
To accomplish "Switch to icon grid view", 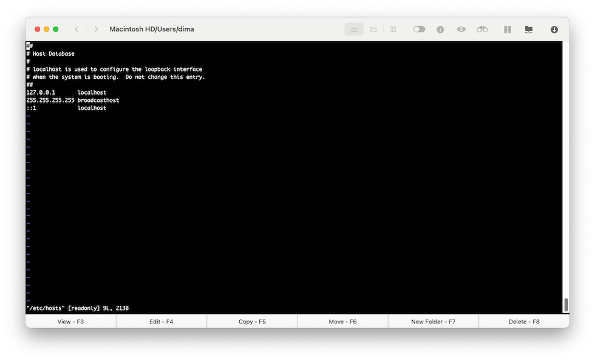I will point(393,29).
